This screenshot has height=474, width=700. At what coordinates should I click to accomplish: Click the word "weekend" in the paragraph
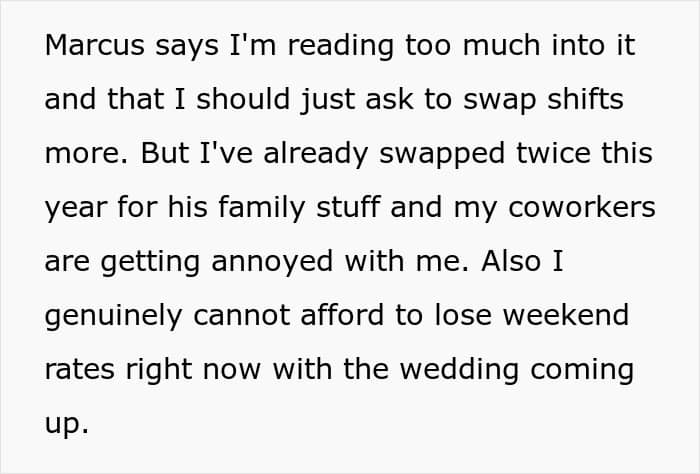[x=568, y=316]
